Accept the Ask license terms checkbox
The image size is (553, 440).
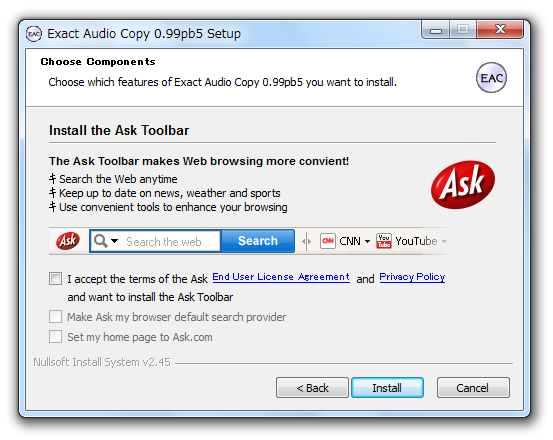pos(56,279)
